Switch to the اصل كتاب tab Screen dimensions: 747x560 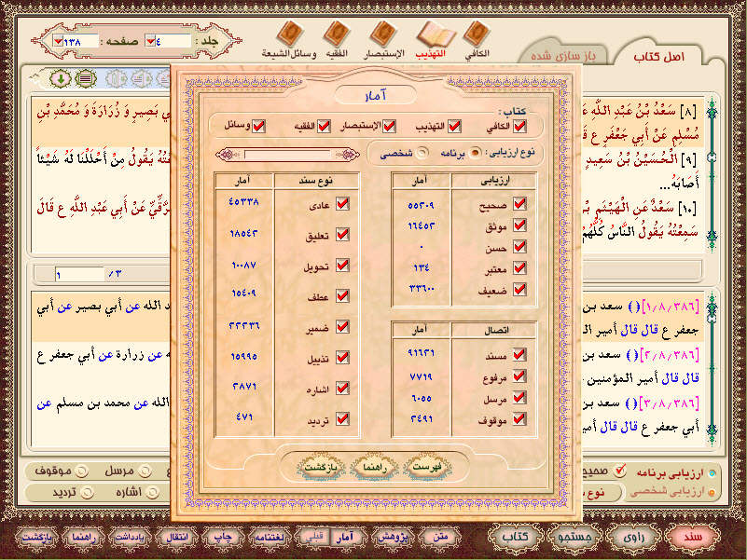point(664,56)
